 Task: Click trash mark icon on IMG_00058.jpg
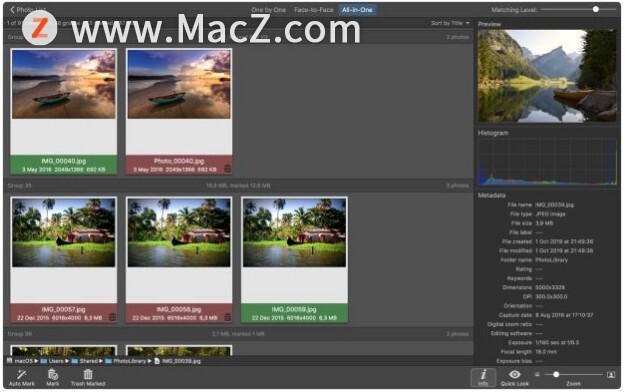(228, 317)
